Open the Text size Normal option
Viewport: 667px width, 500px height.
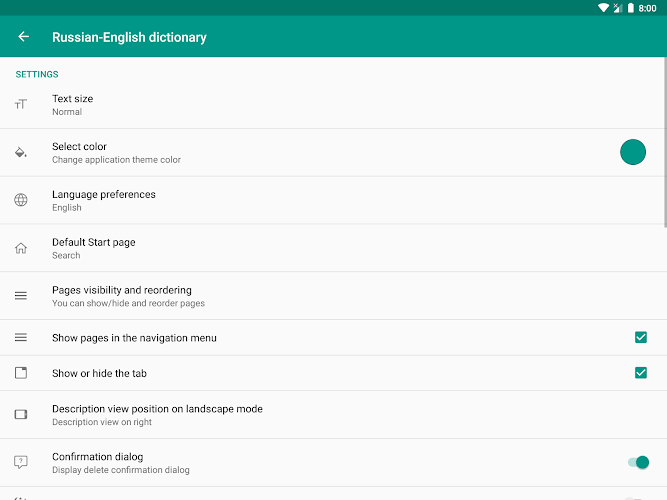(334, 105)
